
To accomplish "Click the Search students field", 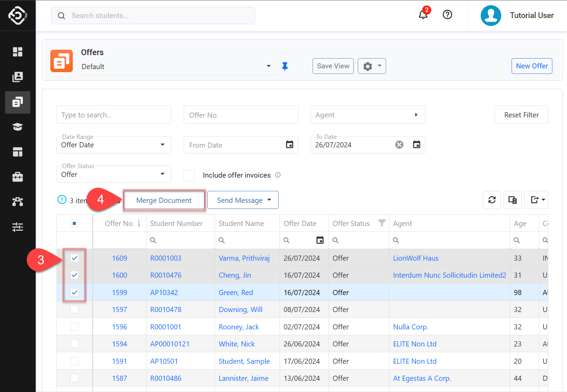I will click(x=153, y=16).
